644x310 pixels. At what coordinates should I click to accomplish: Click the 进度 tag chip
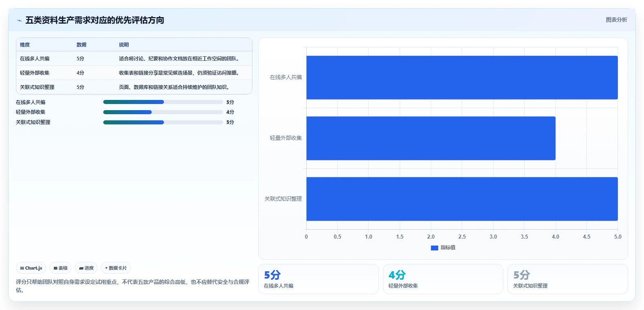pos(86,268)
